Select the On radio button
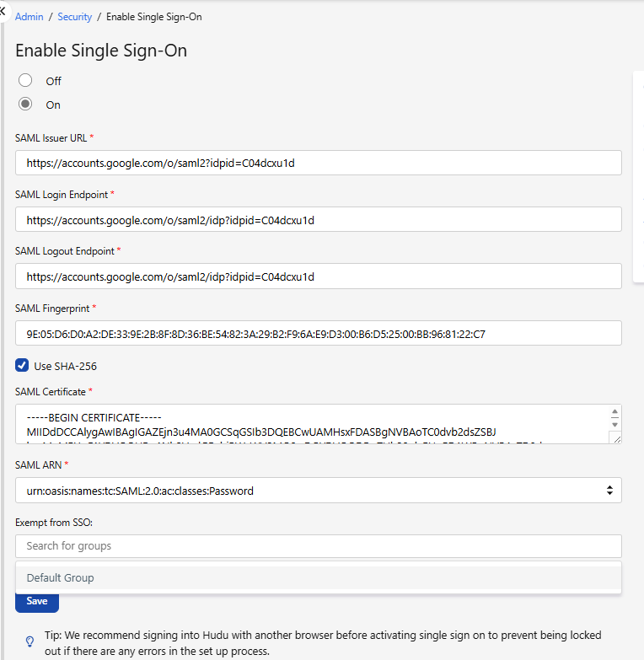 25,104
